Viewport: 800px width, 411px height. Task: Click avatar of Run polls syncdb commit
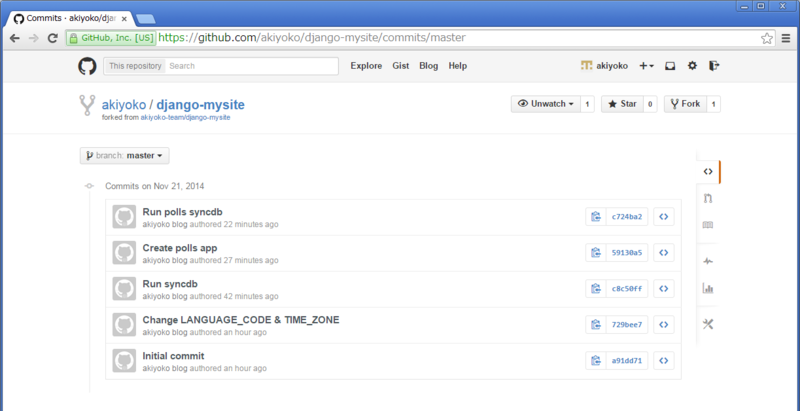click(124, 217)
